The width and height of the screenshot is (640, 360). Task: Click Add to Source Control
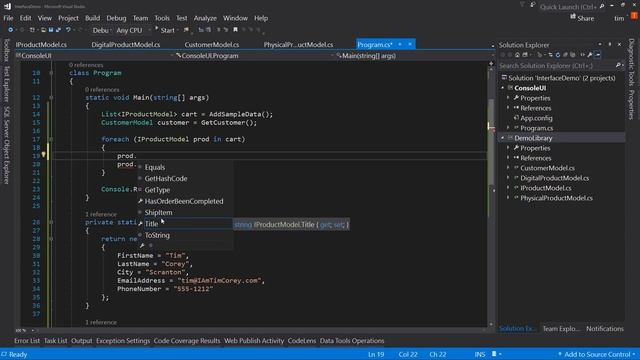pos(597,354)
